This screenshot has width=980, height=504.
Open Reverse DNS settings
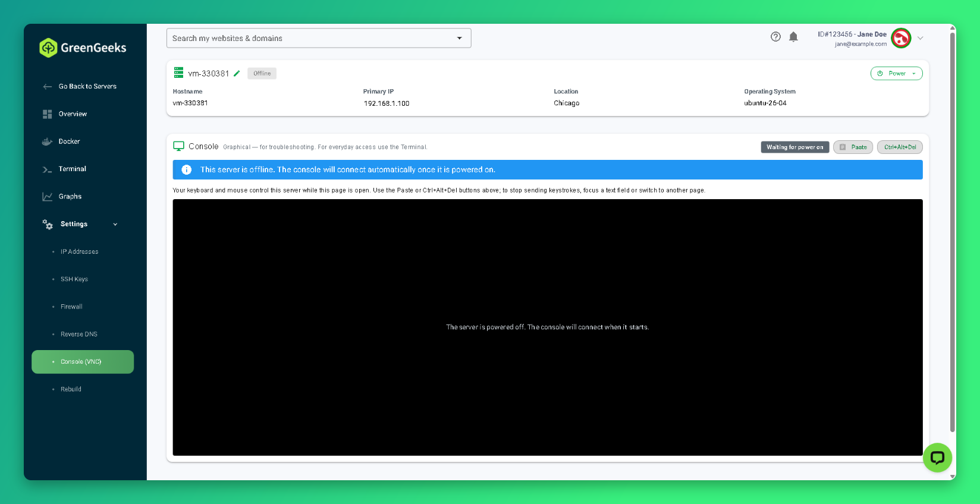tap(78, 334)
